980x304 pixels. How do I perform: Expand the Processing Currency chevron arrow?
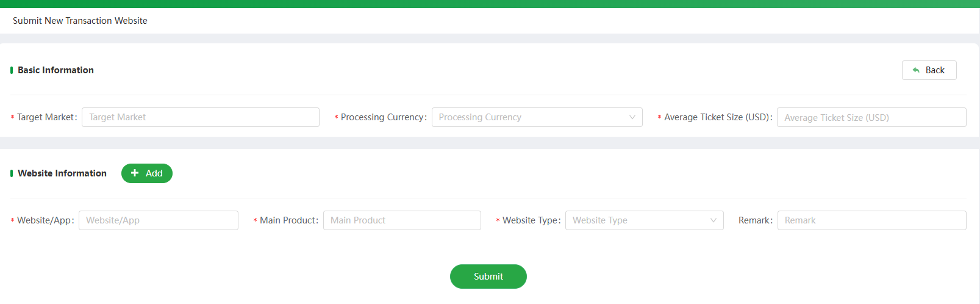(x=632, y=117)
